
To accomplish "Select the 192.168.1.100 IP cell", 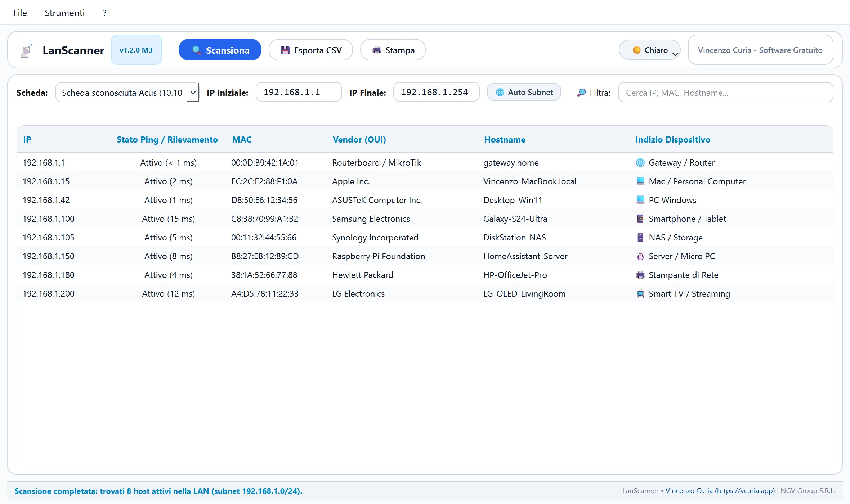I will 49,219.
